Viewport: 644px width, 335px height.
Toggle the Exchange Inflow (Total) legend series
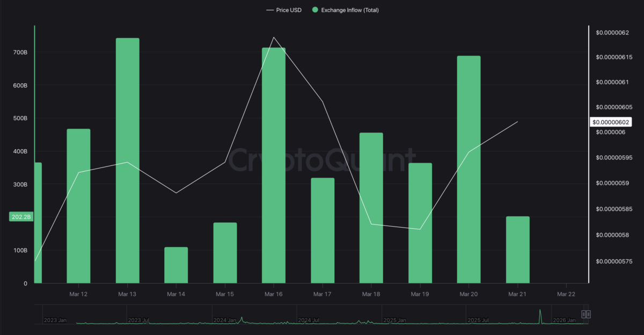point(346,10)
